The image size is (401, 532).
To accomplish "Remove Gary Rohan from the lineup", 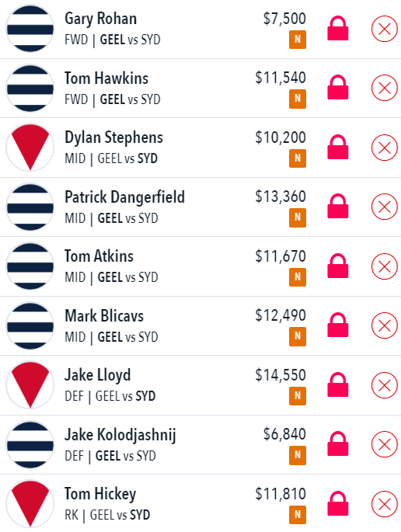I will pyautogui.click(x=385, y=29).
